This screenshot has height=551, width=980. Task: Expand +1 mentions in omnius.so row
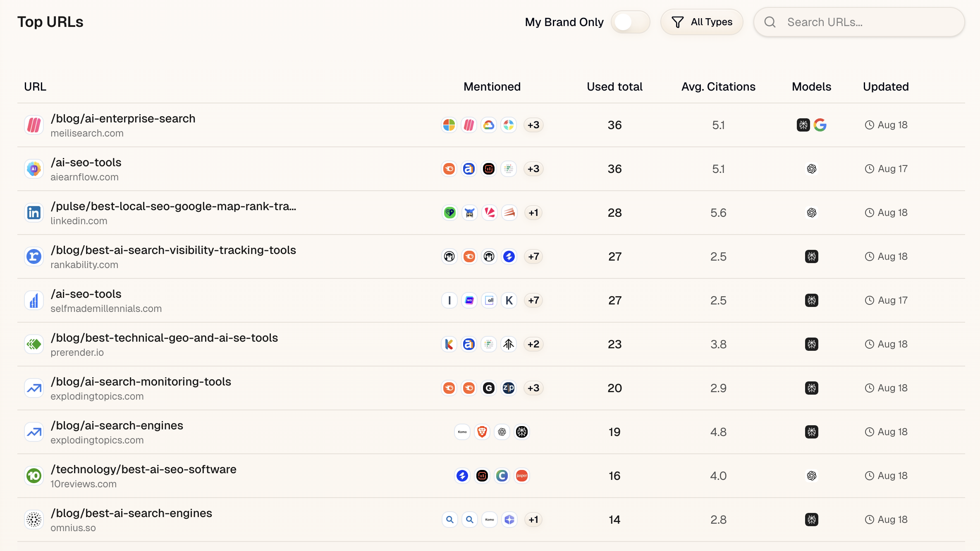pyautogui.click(x=533, y=520)
